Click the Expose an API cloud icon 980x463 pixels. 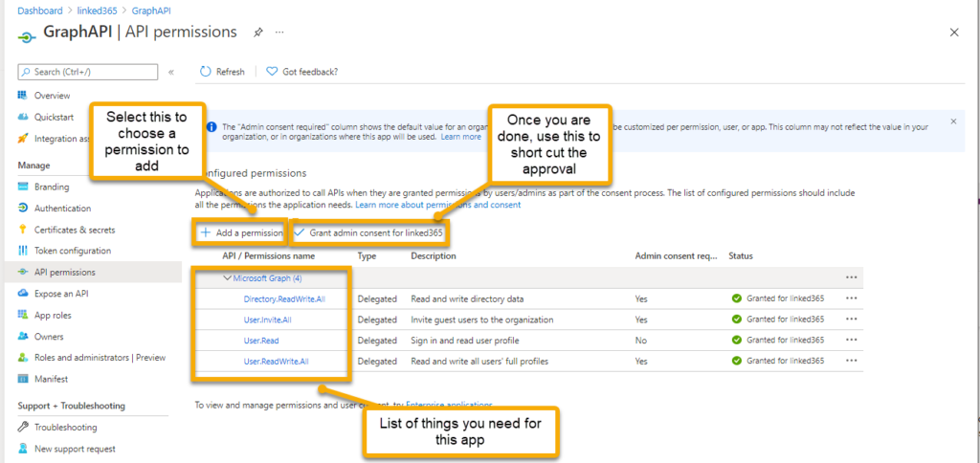tap(23, 293)
